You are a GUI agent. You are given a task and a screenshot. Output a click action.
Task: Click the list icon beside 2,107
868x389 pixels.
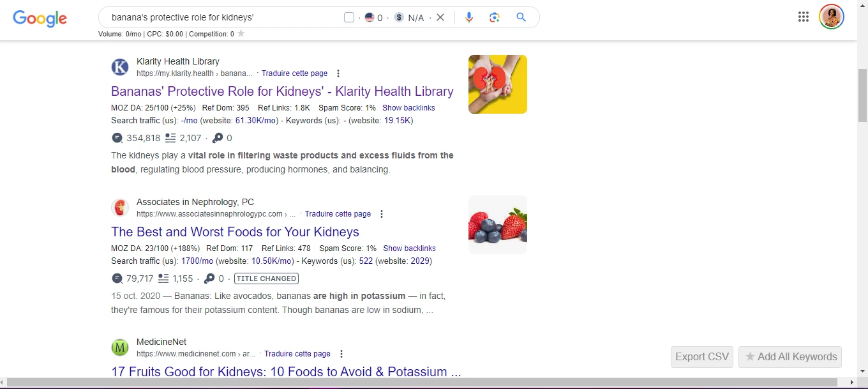pyautogui.click(x=170, y=138)
